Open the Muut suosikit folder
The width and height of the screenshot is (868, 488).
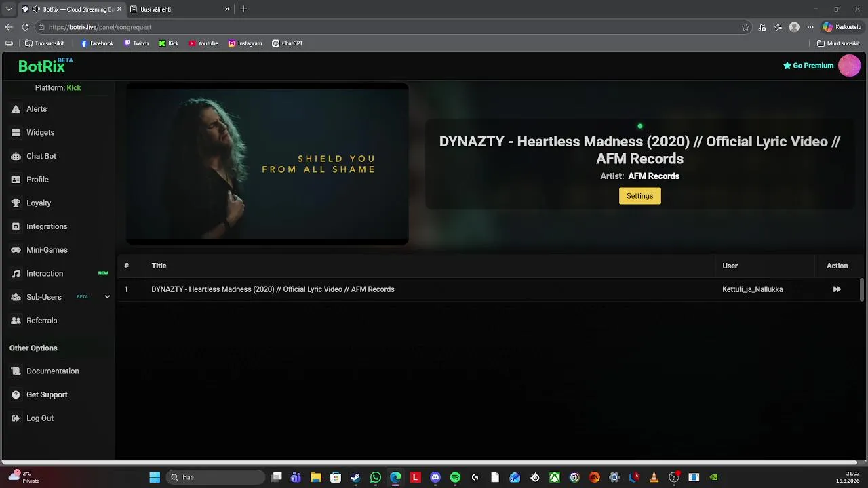point(839,43)
